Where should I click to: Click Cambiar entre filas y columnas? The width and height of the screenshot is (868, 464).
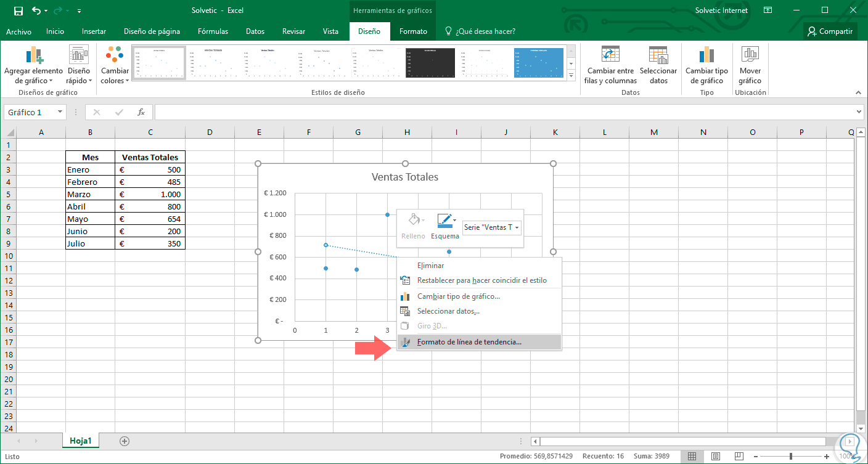coord(610,65)
